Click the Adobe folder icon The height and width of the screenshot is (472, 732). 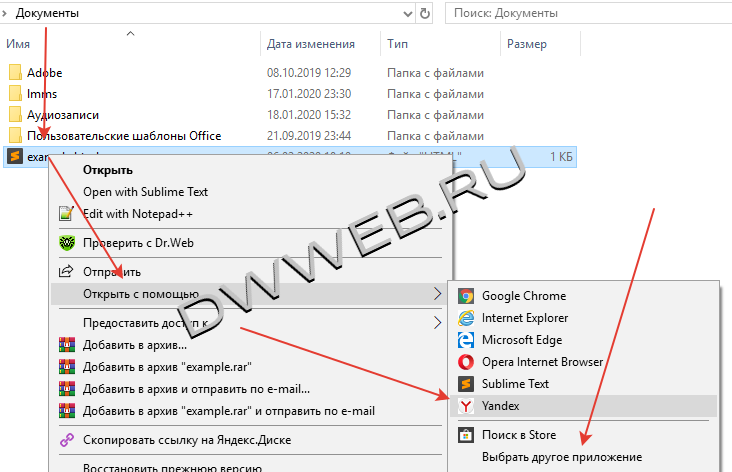[x=15, y=72]
